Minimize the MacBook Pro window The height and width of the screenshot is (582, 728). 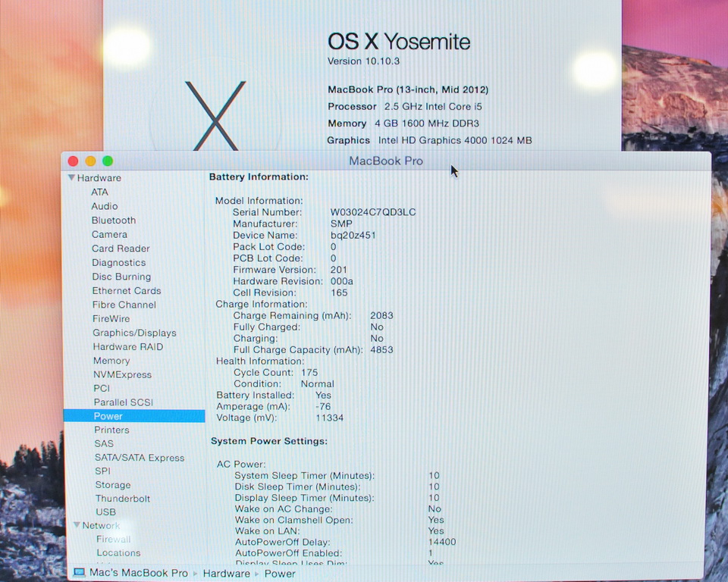click(90, 161)
